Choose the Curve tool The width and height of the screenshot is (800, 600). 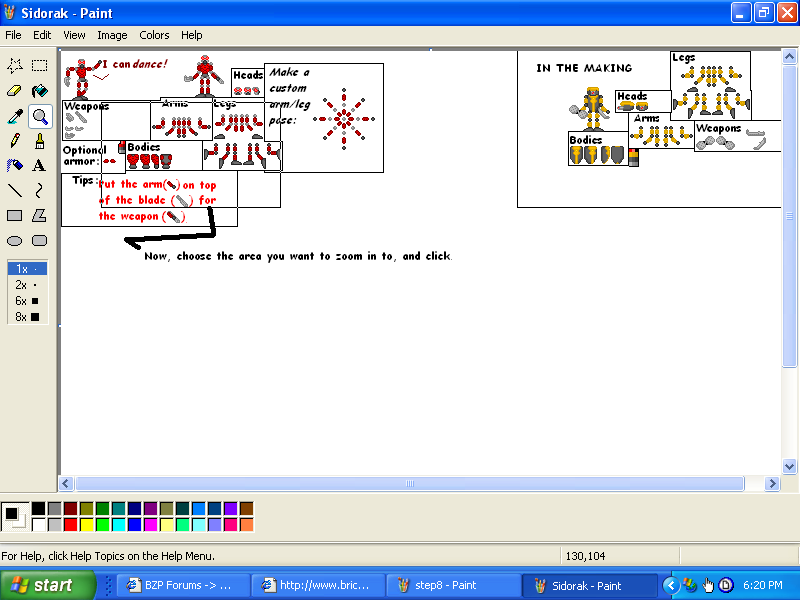[39, 190]
